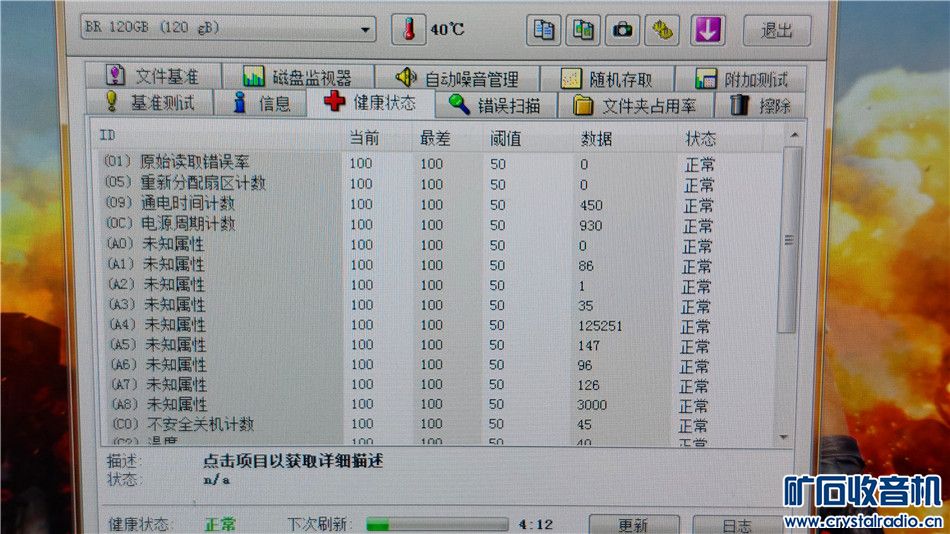Click the 日志 log button

pyautogui.click(x=737, y=526)
